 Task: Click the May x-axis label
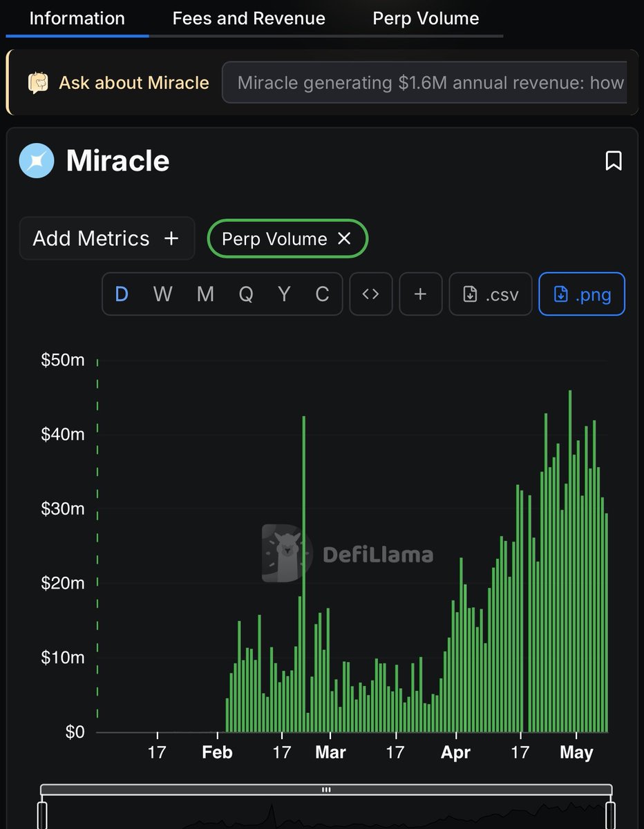[x=576, y=752]
